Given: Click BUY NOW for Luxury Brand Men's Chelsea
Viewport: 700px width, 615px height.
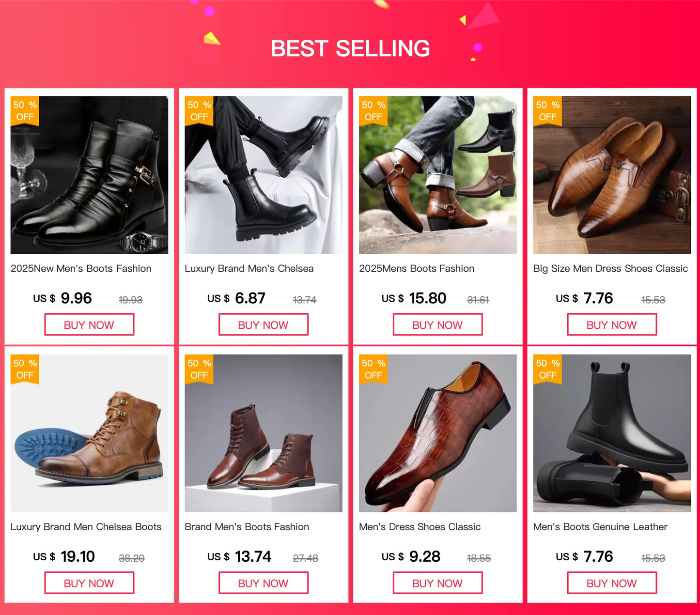Looking at the screenshot, I should coord(263,324).
